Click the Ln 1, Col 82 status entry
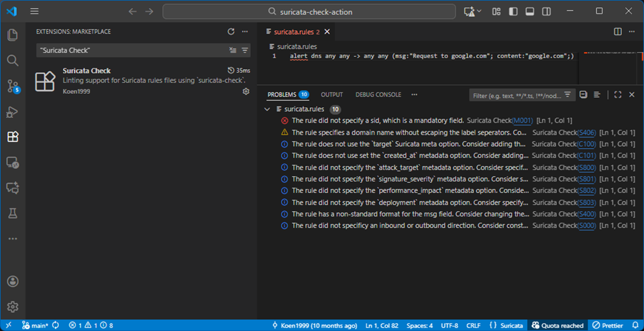The height and width of the screenshot is (331, 644). click(382, 325)
